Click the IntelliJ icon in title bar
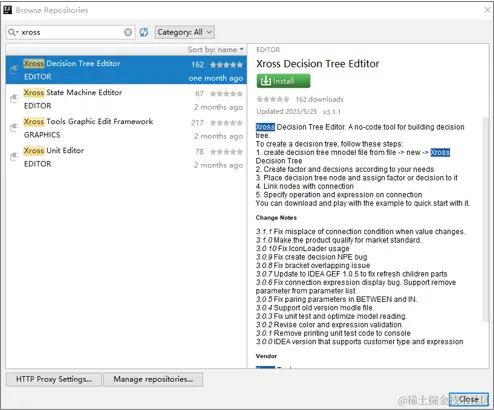The width and height of the screenshot is (494, 410). coord(8,10)
